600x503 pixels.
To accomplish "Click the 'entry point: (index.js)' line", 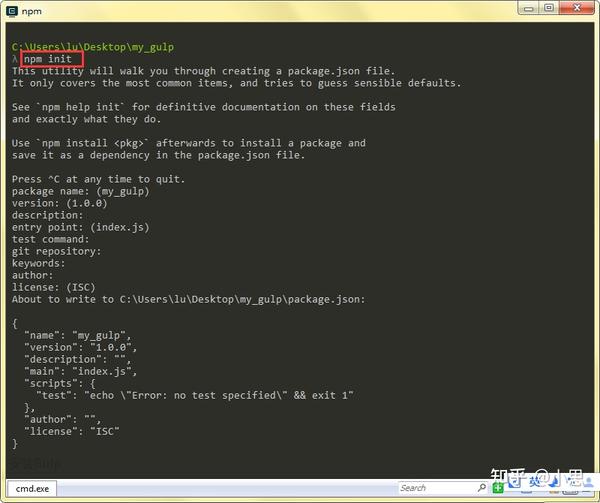I will (80, 227).
